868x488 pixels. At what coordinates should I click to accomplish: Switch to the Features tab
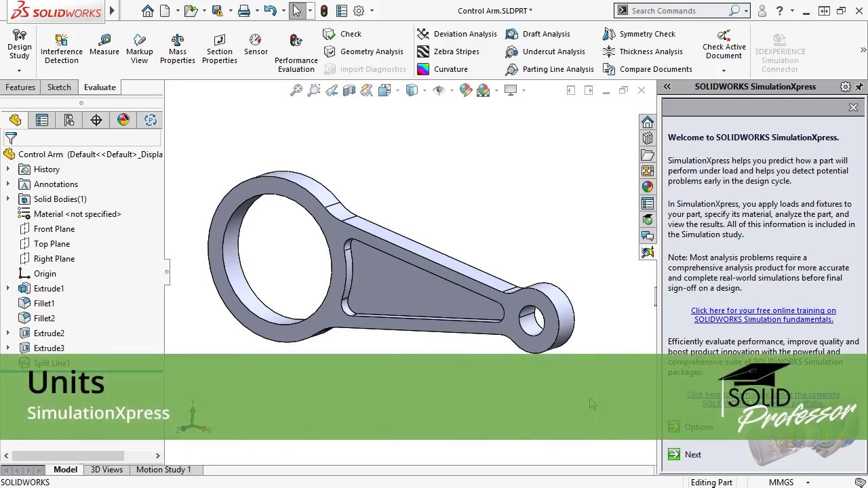click(20, 87)
